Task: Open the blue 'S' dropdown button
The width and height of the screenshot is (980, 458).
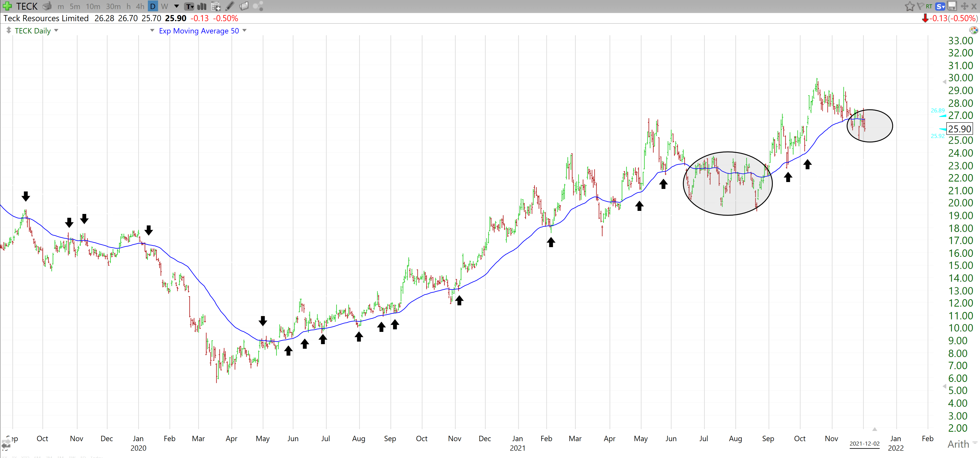Action: [940, 6]
